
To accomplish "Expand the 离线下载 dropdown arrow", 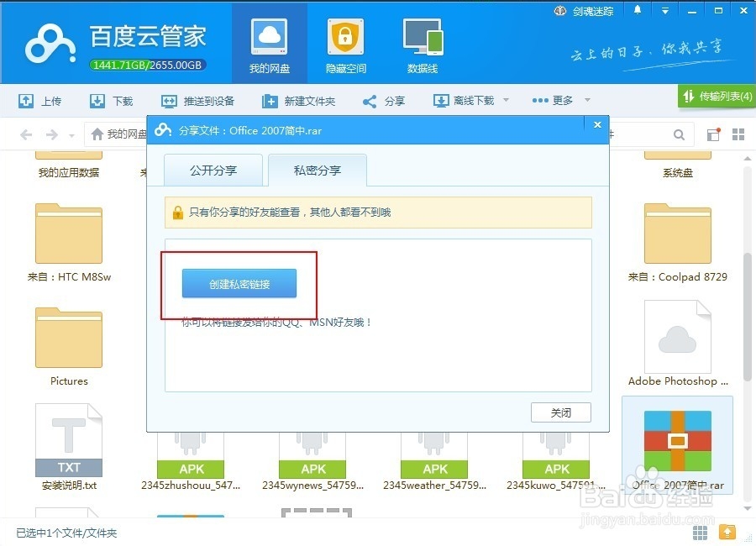I will (506, 100).
